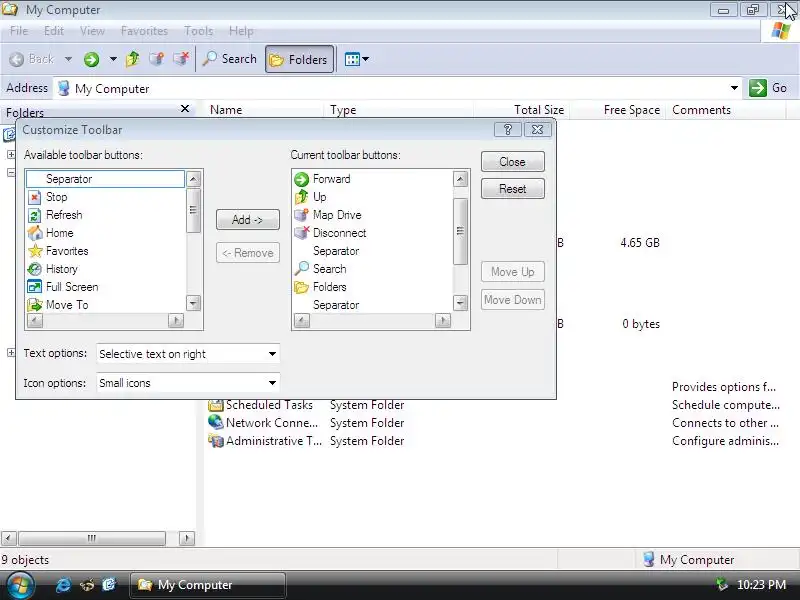Sort by Comments column header

[726, 110]
